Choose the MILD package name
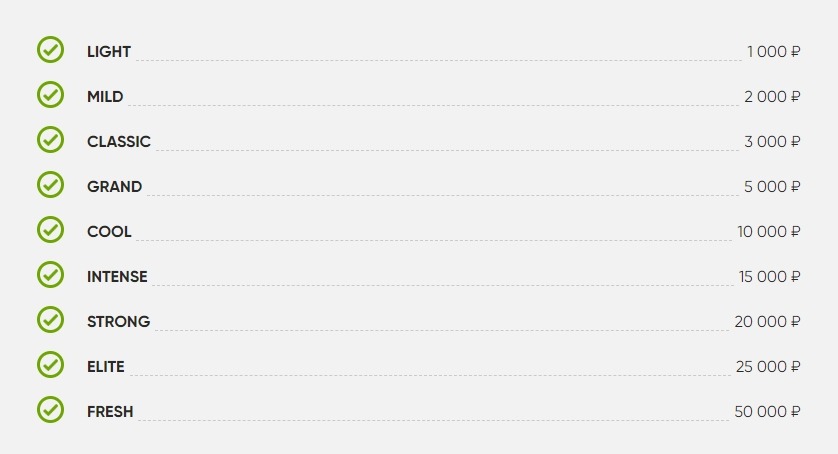This screenshot has height=454, width=838. [105, 97]
